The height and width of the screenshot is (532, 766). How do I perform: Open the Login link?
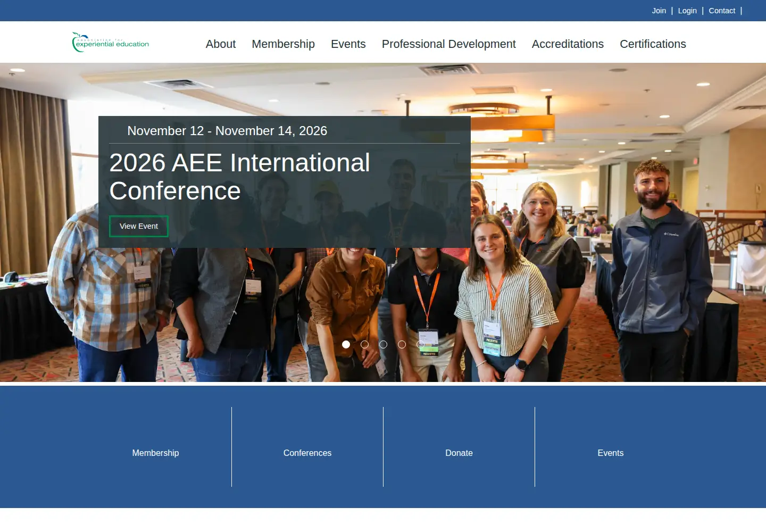click(x=687, y=11)
